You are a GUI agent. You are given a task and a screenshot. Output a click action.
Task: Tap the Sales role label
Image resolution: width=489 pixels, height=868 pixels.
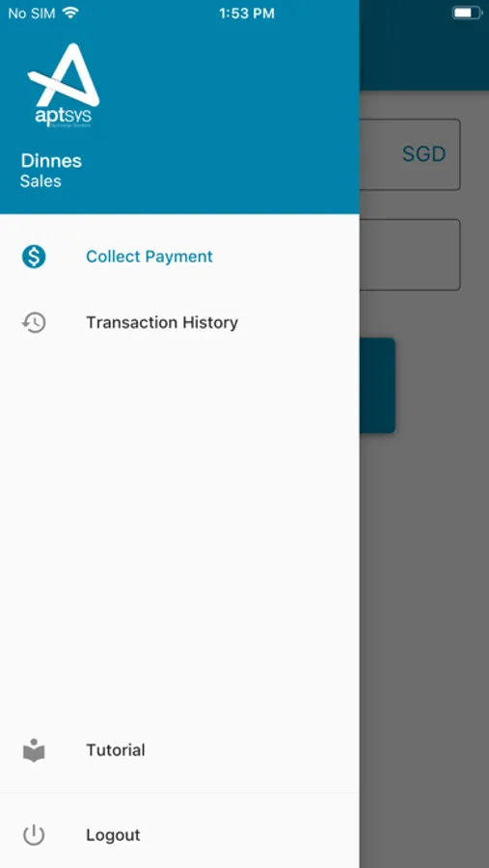[41, 181]
